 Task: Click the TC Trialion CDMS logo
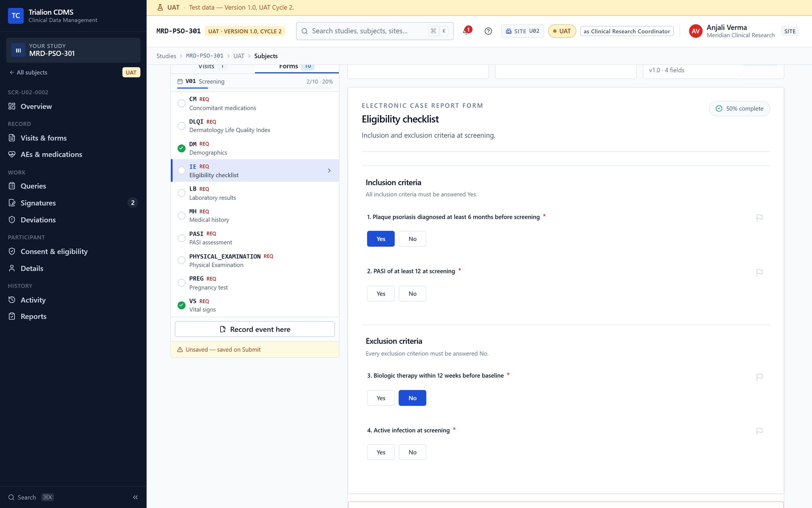pos(16,16)
